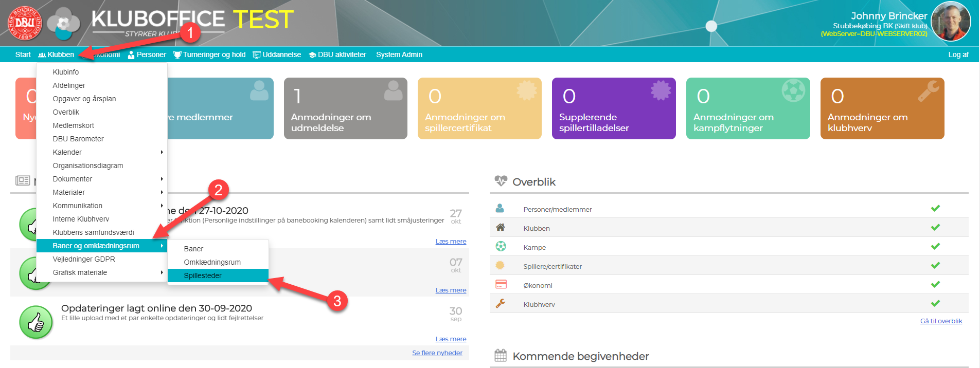This screenshot has height=368, width=980.
Task: Click green checkmark in Personer/medlemmer row
Action: [x=935, y=209]
